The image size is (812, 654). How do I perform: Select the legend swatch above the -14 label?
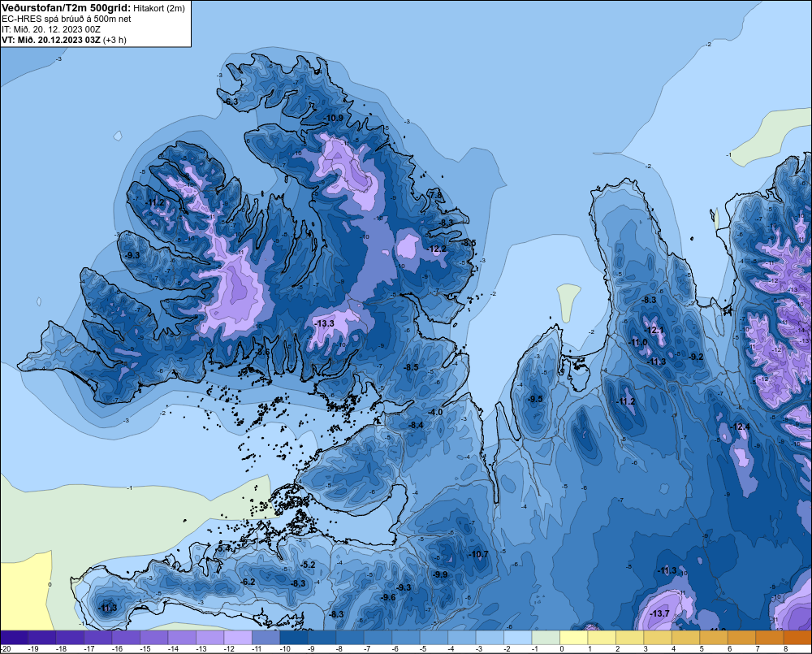pyautogui.click(x=182, y=638)
